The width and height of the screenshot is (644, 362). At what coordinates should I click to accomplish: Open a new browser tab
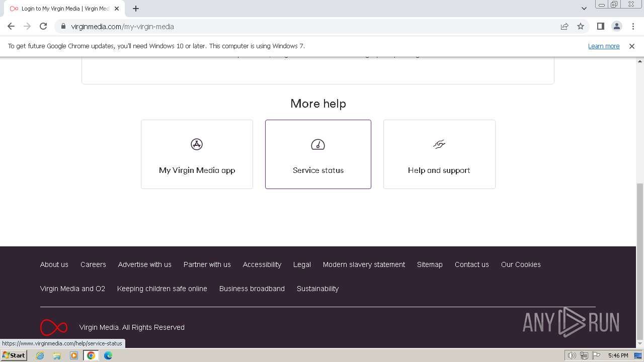click(x=136, y=9)
